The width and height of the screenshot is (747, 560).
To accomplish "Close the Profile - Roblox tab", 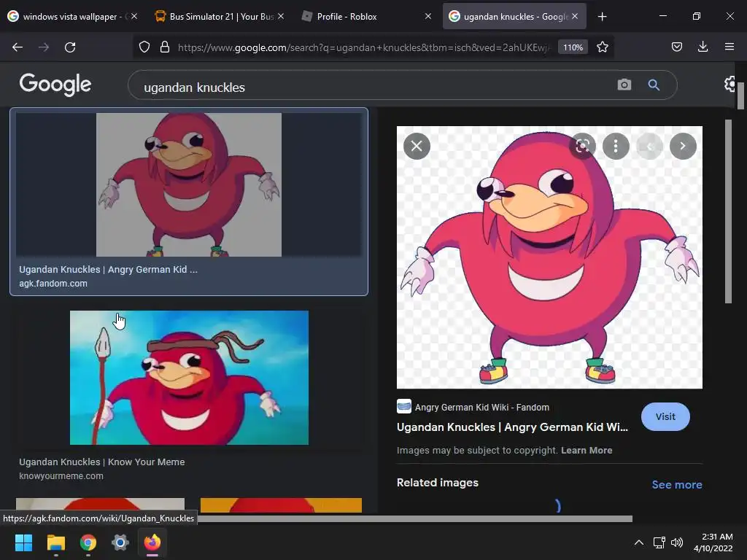I will pos(427,16).
